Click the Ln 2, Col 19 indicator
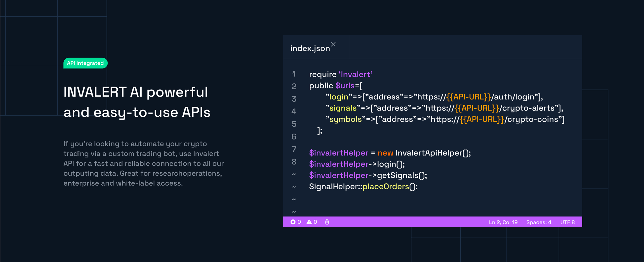Viewport: 644px width, 262px height. pyautogui.click(x=503, y=222)
